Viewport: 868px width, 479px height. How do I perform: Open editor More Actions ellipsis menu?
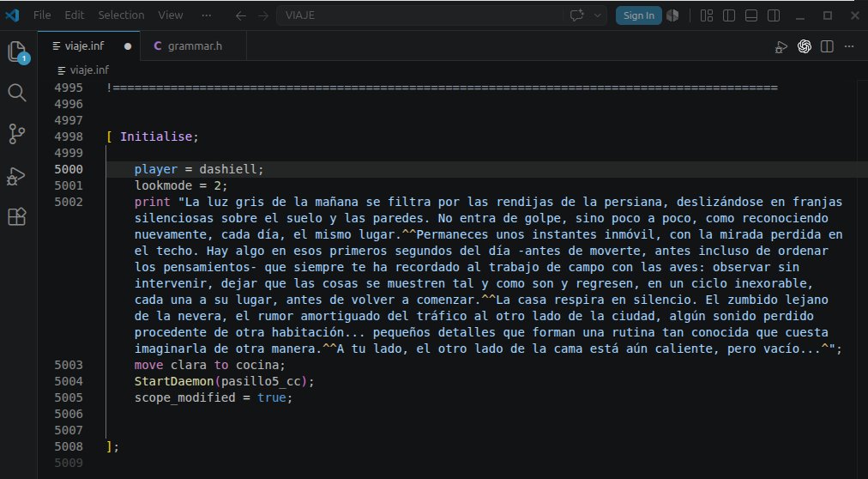point(849,46)
